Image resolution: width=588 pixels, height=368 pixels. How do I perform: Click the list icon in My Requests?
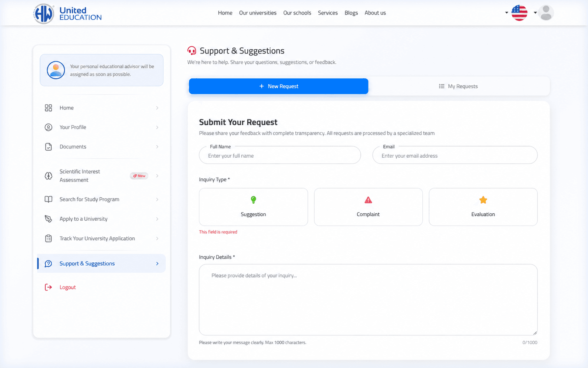pyautogui.click(x=442, y=86)
